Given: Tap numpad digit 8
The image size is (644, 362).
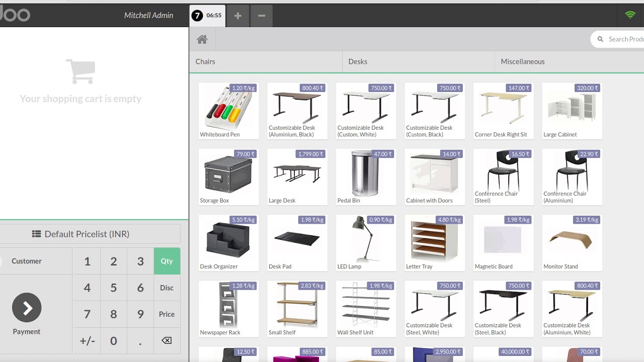Looking at the screenshot, I should tap(114, 314).
